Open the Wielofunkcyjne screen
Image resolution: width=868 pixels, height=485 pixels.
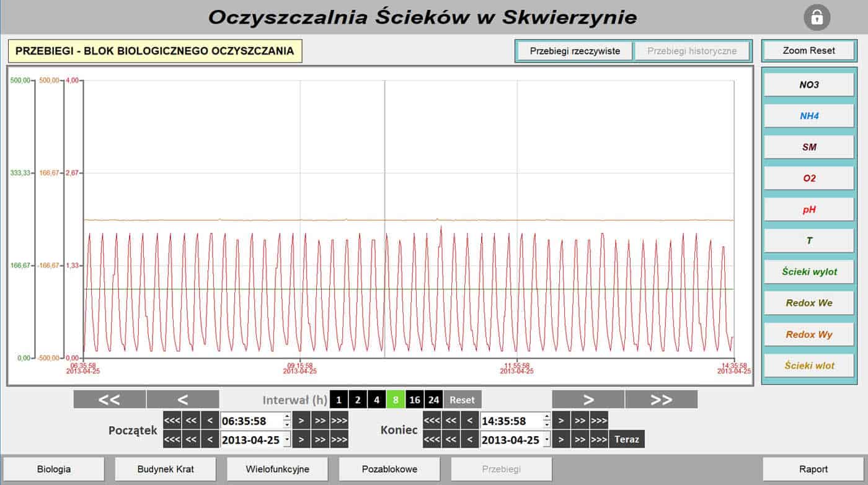[277, 469]
